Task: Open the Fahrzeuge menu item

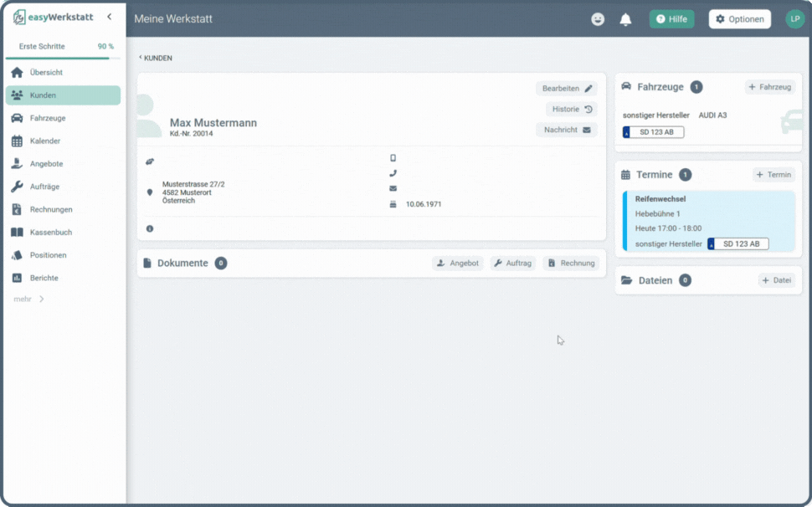Action: point(48,119)
